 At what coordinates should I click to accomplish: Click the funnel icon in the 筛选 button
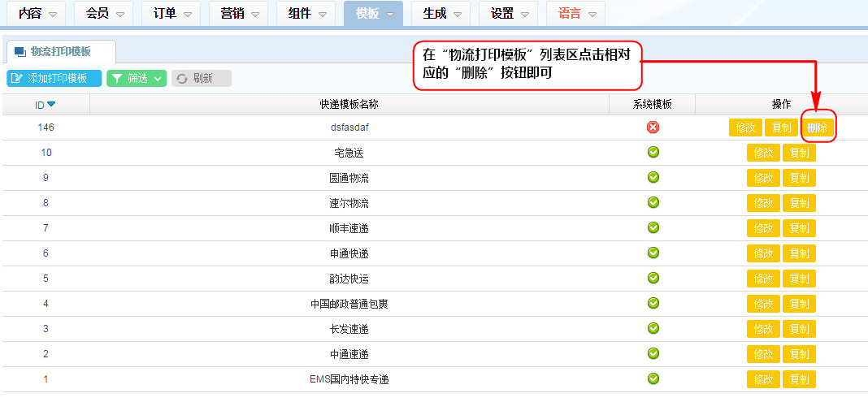tap(117, 79)
